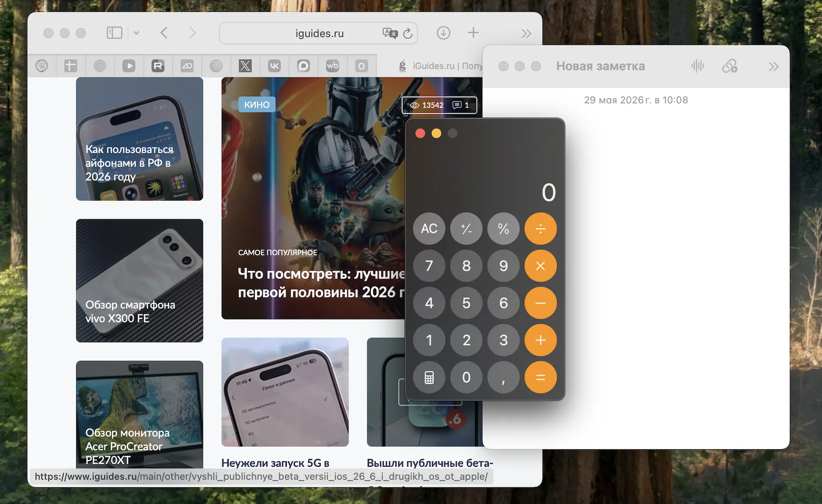The image size is (822, 504).
Task: Open the calculator mode switcher icon
Action: pyautogui.click(x=429, y=377)
